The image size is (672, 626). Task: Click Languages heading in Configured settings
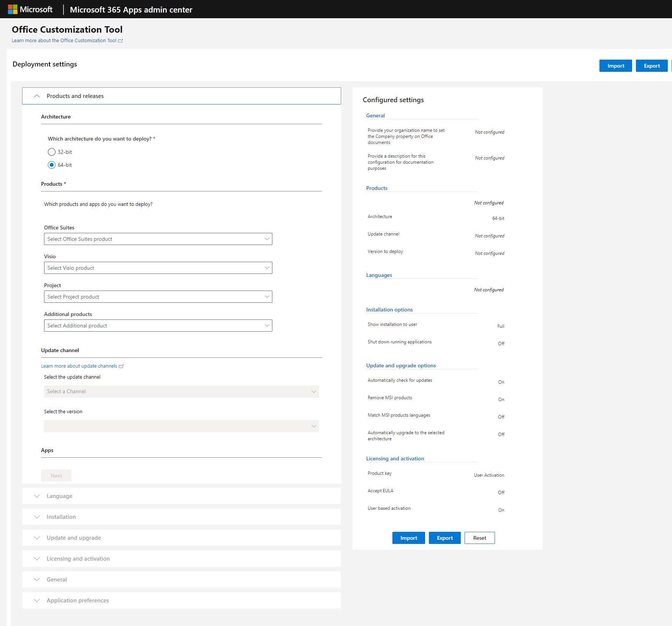[x=379, y=275]
